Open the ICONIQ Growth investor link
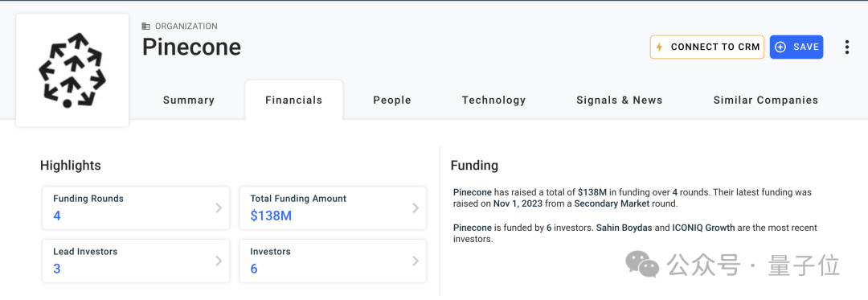The height and width of the screenshot is (300, 868). 703,228
